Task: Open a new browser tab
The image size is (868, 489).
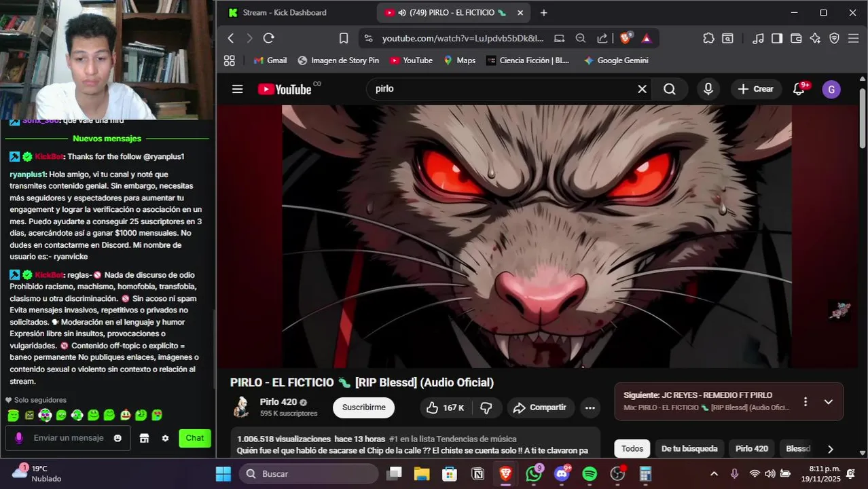Action: [543, 12]
